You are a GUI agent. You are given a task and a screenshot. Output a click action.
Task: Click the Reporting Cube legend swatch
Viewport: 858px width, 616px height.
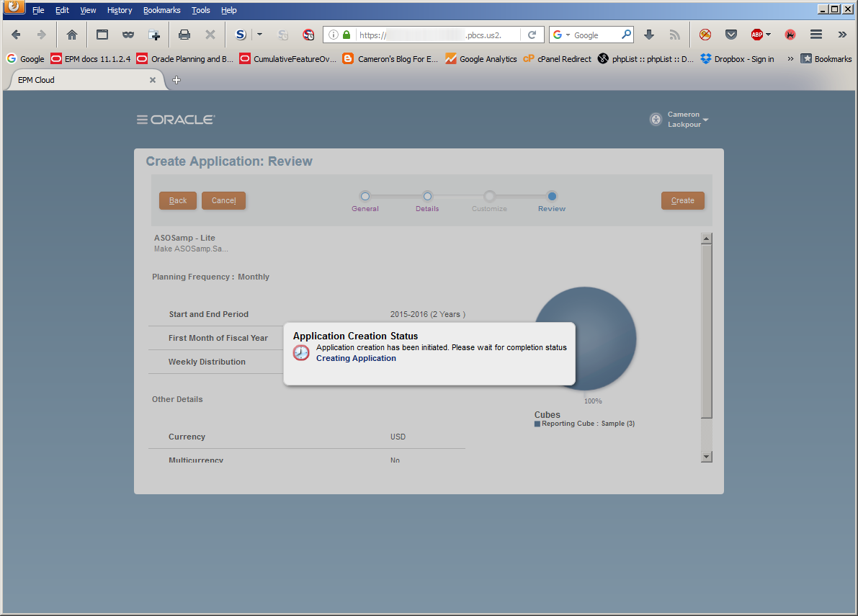click(x=537, y=424)
